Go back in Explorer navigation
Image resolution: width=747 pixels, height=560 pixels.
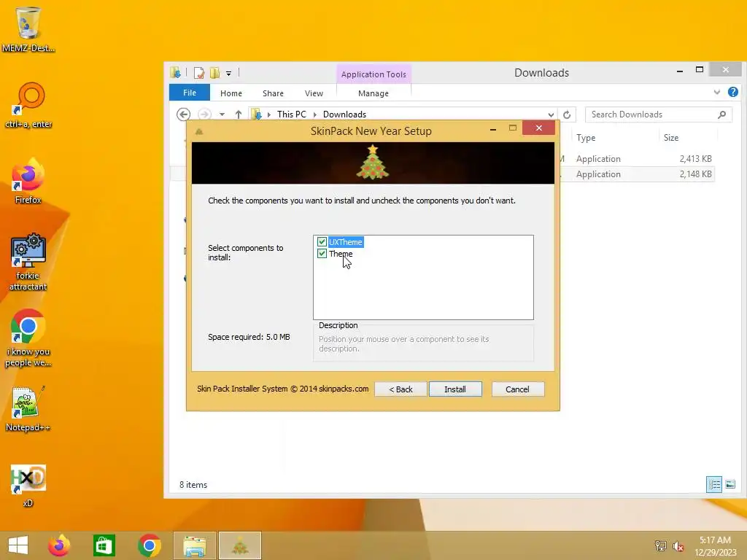[x=183, y=114]
